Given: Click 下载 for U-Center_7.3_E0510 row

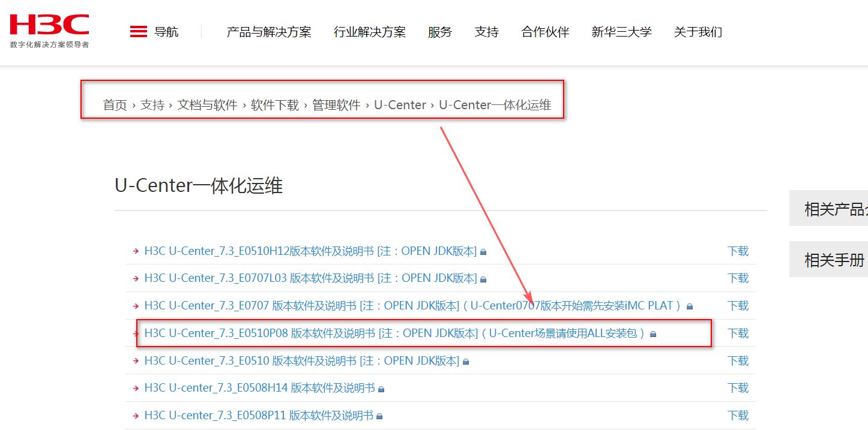Looking at the screenshot, I should (738, 361).
